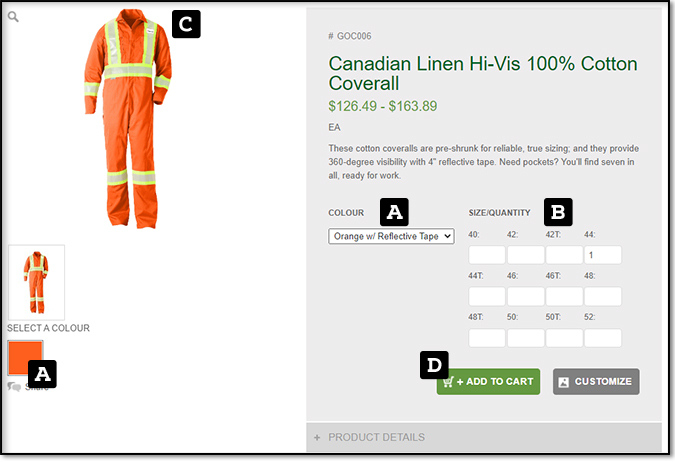Screen dimensions: 675x462
Task: Click the size 48T quantity field
Action: [487, 338]
